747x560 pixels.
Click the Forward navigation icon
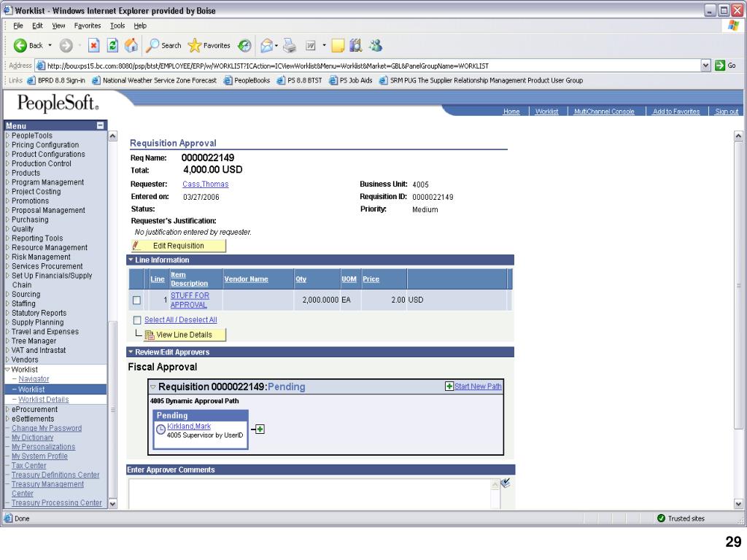tap(66, 46)
